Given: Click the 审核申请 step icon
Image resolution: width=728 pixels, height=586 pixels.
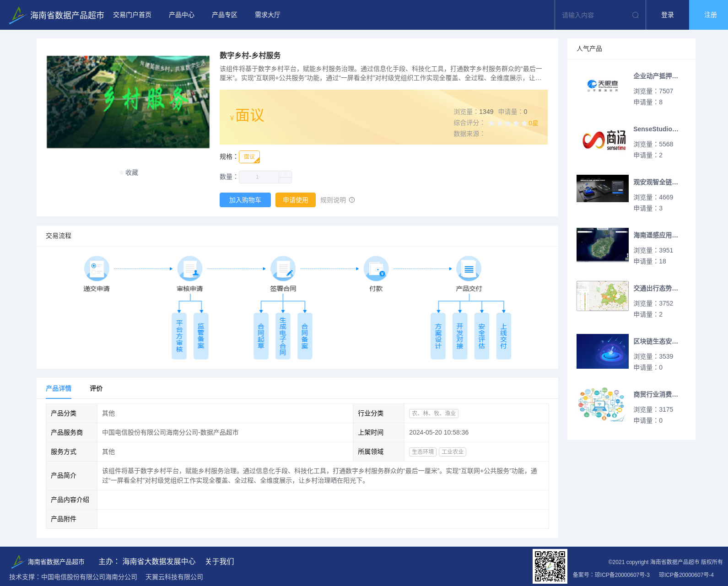Looking at the screenshot, I should click(190, 269).
